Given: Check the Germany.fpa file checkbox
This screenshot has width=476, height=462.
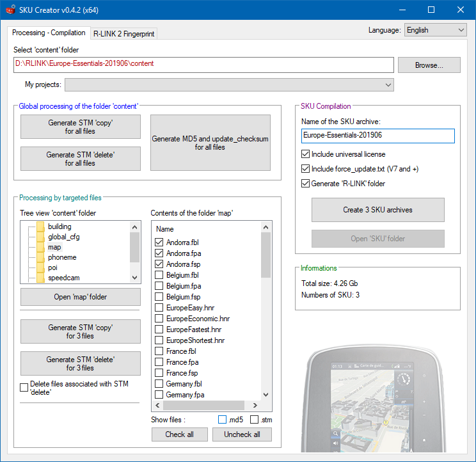Looking at the screenshot, I should point(159,395).
